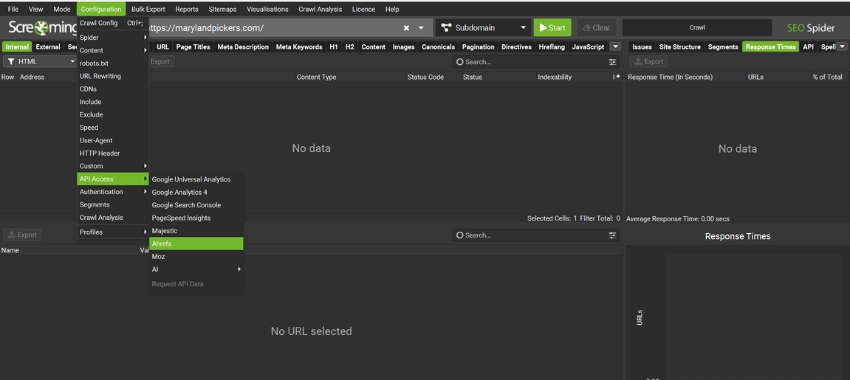This screenshot has height=380, width=850.
Task: Open the Sitemaps menu
Action: click(222, 9)
